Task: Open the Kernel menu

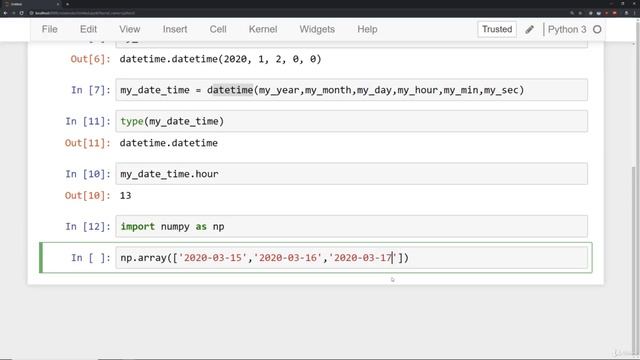Action: [263, 29]
